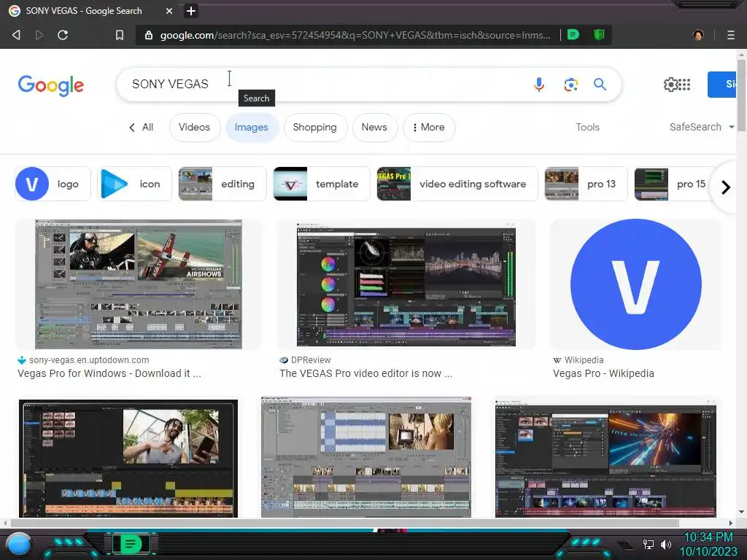Click the Wikipedia favicon beside the source name
This screenshot has height=560, width=747.
tap(557, 360)
